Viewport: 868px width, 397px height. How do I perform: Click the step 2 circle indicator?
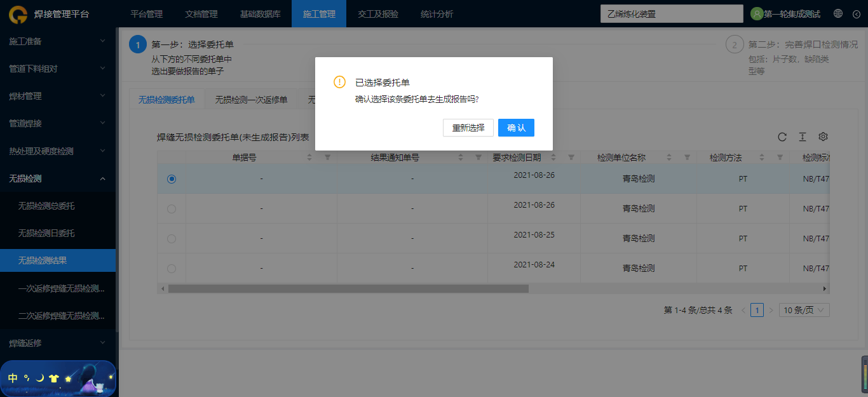735,45
